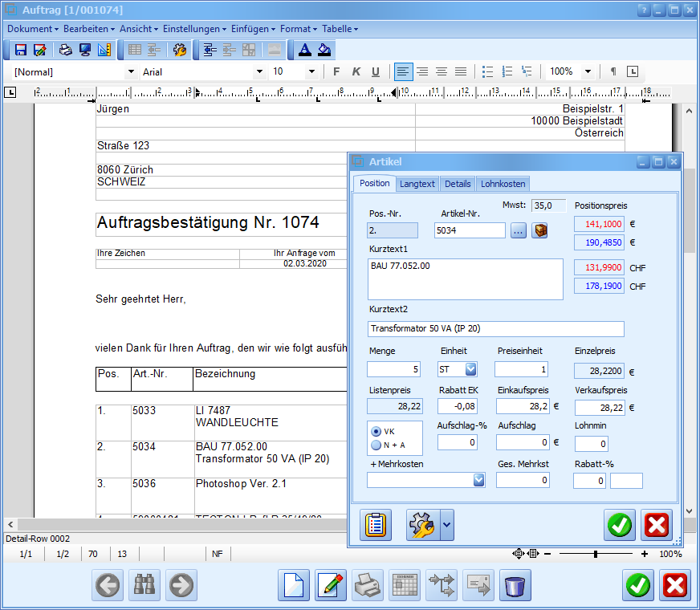Click the bottom toolbar printer icon

click(x=368, y=585)
